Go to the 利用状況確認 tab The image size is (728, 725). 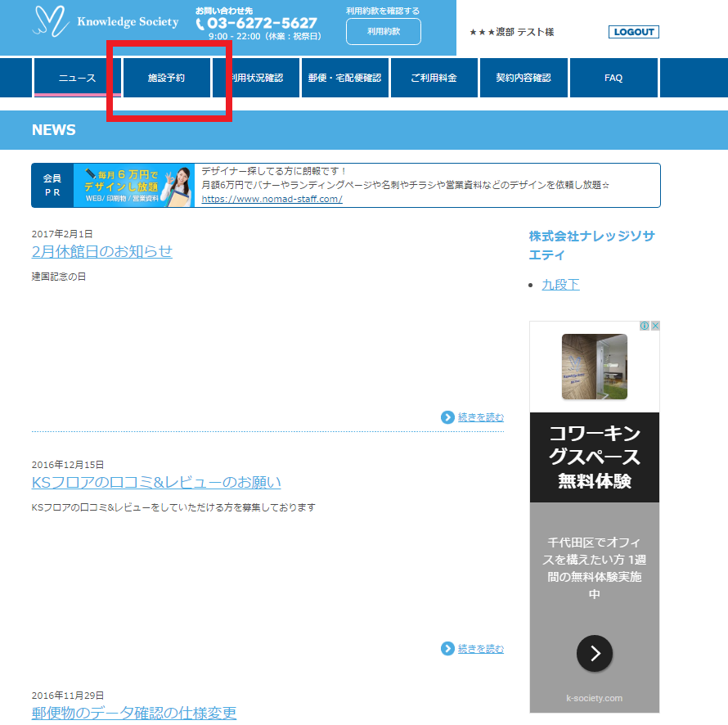[256, 79]
